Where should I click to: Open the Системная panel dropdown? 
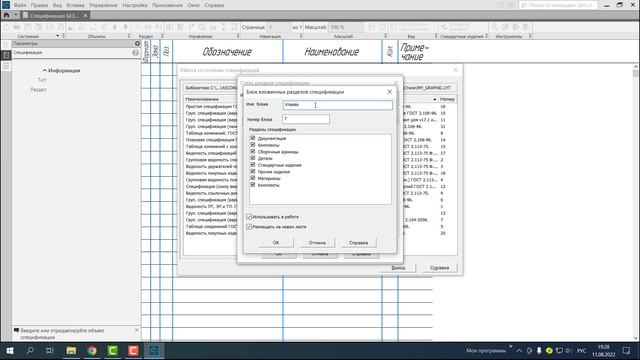tap(58, 36)
